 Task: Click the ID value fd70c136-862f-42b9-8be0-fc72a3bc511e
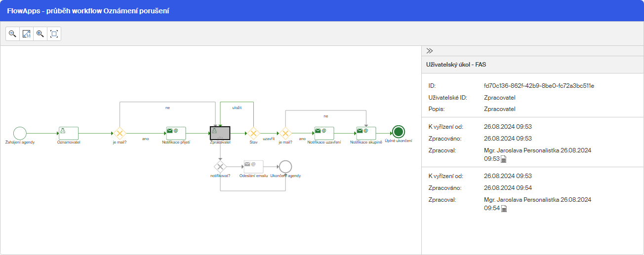pos(539,85)
